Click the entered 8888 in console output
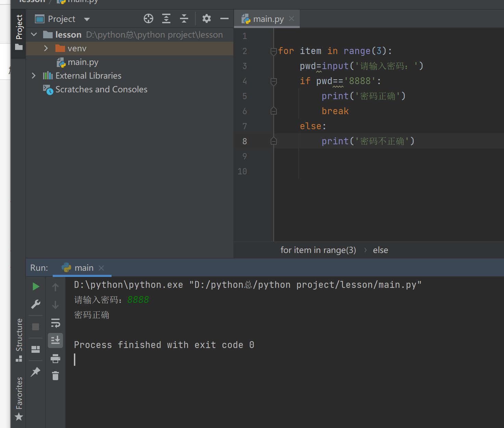Screen dimensions: 504x428 pyautogui.click(x=138, y=300)
